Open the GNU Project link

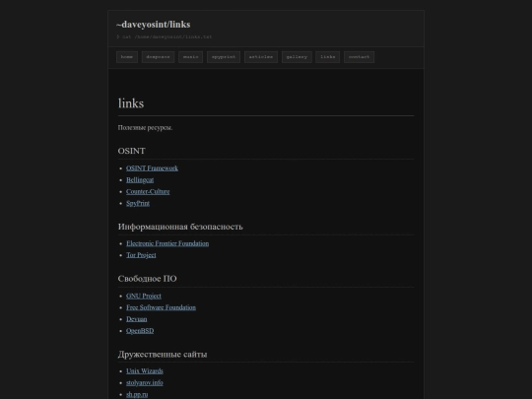tap(144, 296)
